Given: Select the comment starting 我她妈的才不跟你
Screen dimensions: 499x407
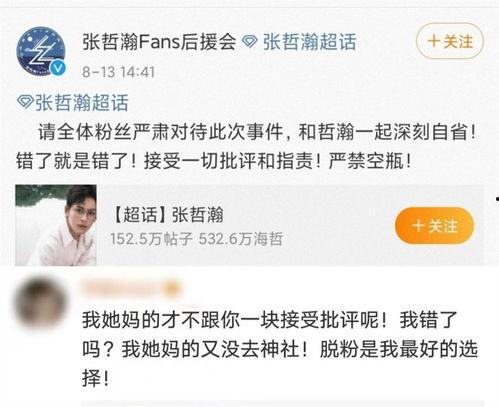Looking at the screenshot, I should 280,349.
